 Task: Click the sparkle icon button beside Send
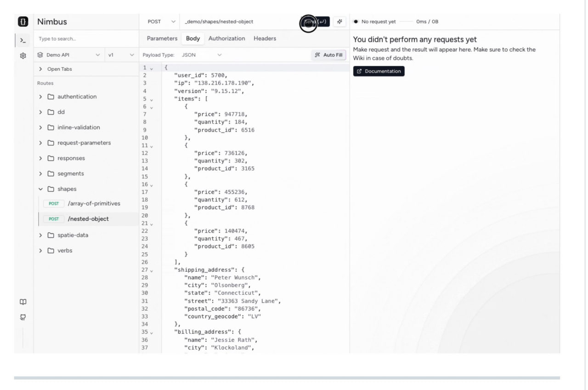click(x=340, y=22)
